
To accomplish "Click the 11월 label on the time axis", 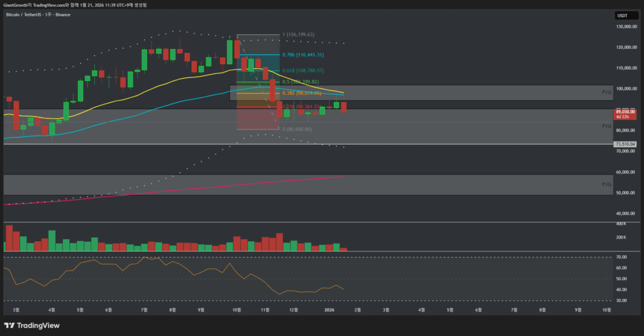I will (x=265, y=310).
